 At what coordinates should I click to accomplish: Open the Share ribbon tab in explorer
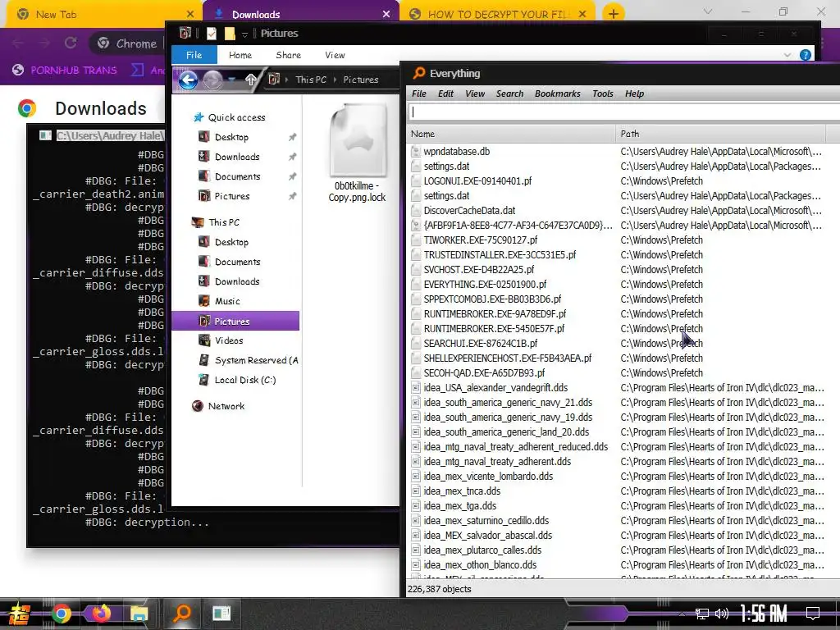tap(288, 55)
